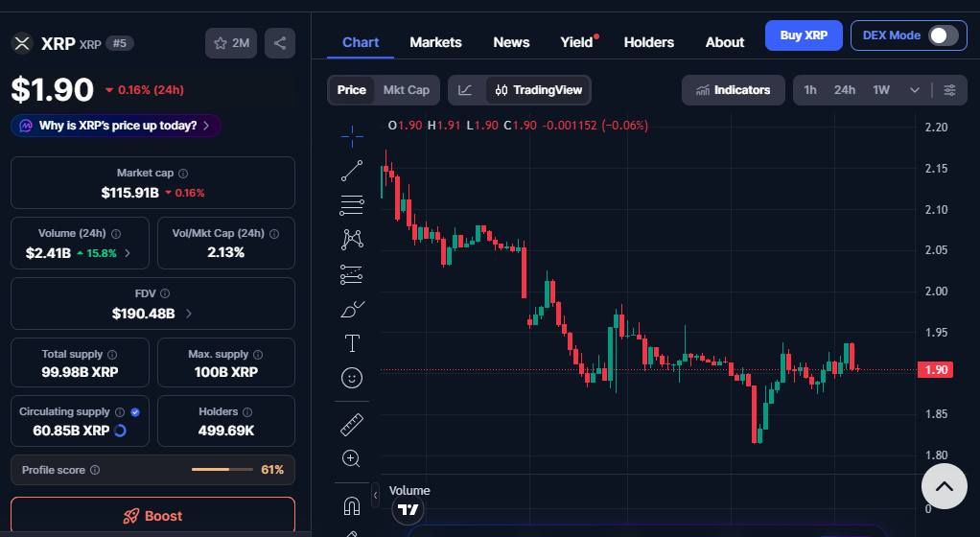Open the Yield tab
This screenshot has width=980, height=537.
(x=576, y=42)
